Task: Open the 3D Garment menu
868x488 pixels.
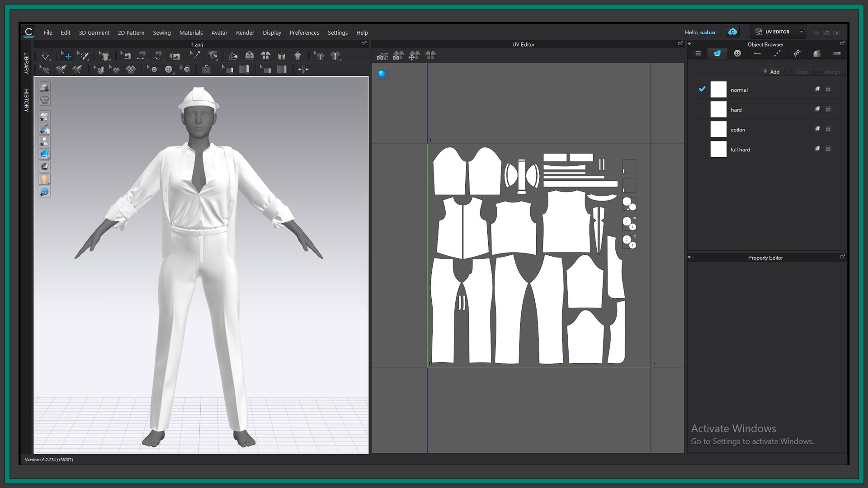Action: coord(94,33)
